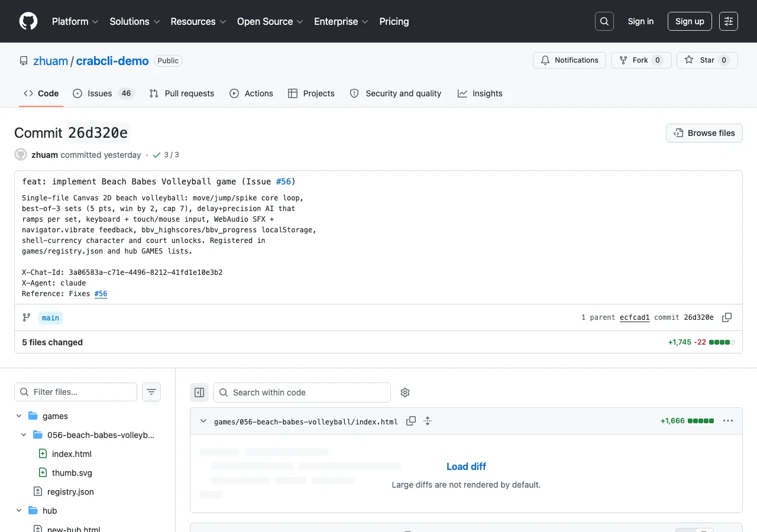Toggle the file tree sidebar panel
This screenshot has width=757, height=532.
point(199,392)
